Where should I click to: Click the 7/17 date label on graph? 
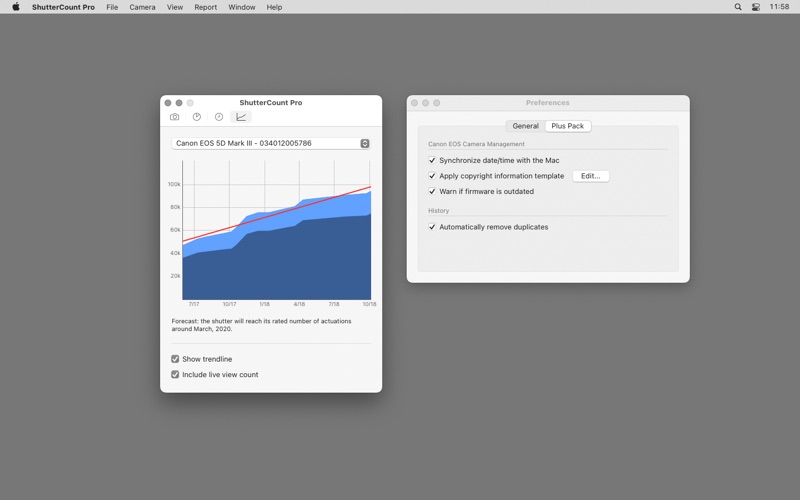[194, 304]
